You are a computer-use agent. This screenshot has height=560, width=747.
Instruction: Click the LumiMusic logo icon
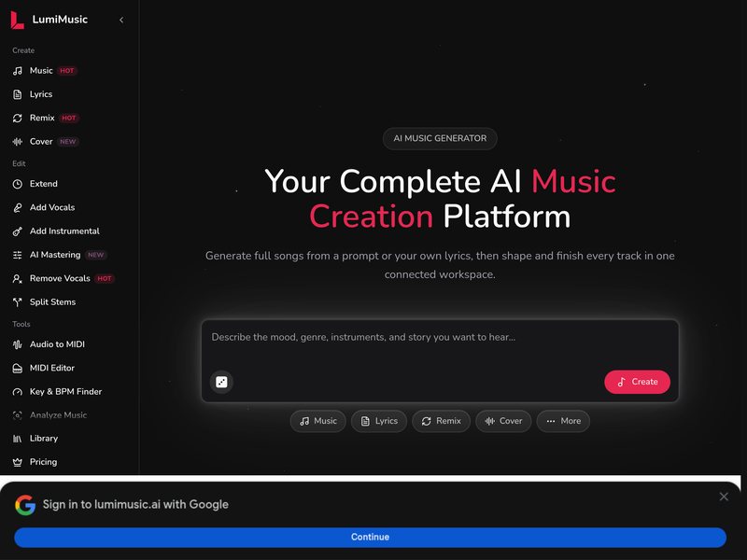pos(17,20)
